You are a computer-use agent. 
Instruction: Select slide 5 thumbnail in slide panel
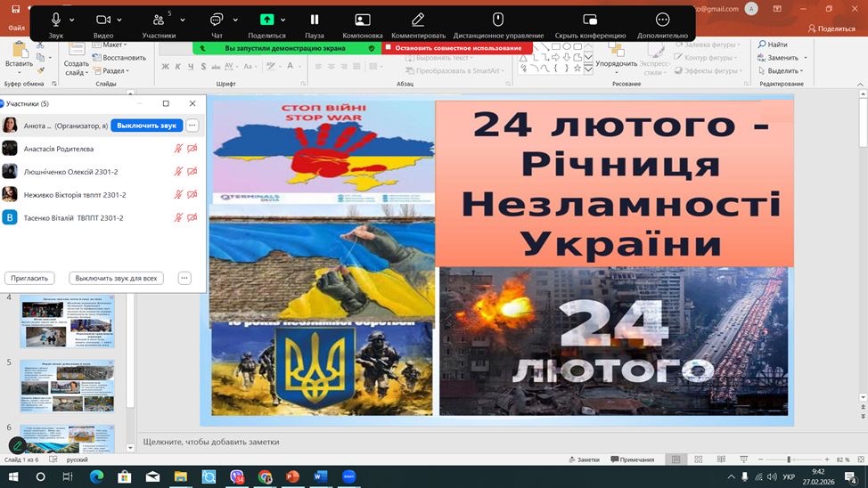(68, 386)
